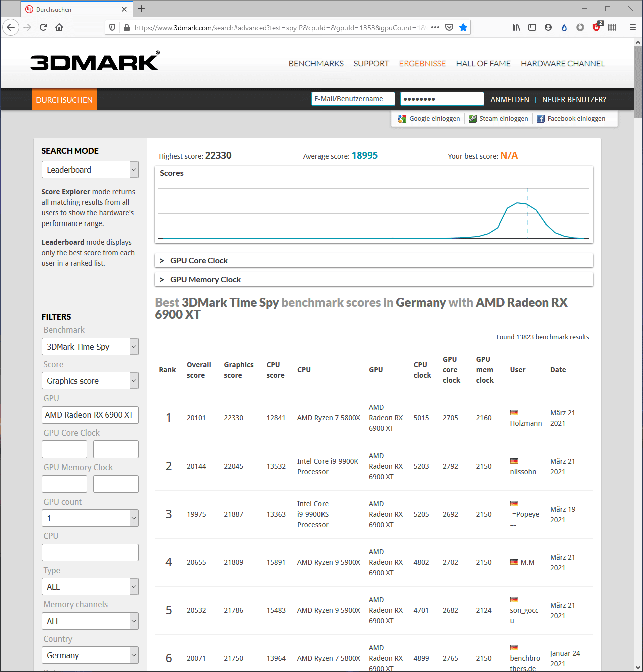Viewport: 643px width, 672px height.
Task: Save page to Pocket
Action: 449,27
